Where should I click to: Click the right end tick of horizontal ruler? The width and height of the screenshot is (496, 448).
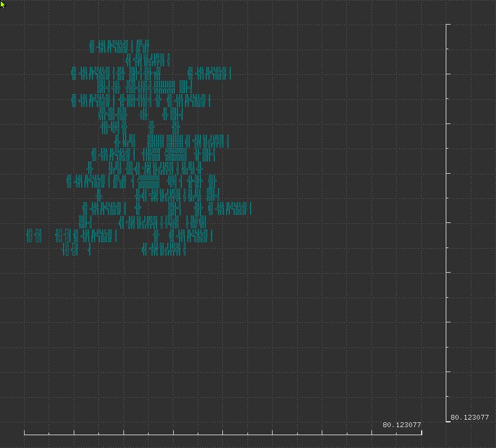click(x=421, y=432)
